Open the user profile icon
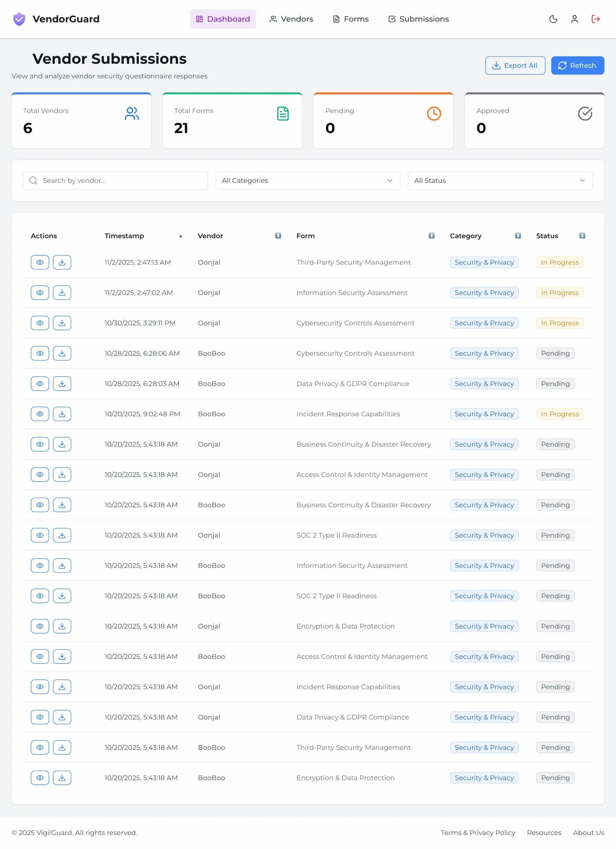The image size is (616, 849). click(574, 19)
